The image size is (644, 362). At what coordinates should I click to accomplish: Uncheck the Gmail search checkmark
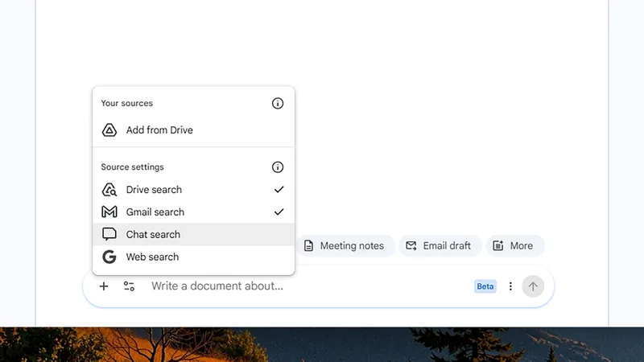[x=279, y=212]
